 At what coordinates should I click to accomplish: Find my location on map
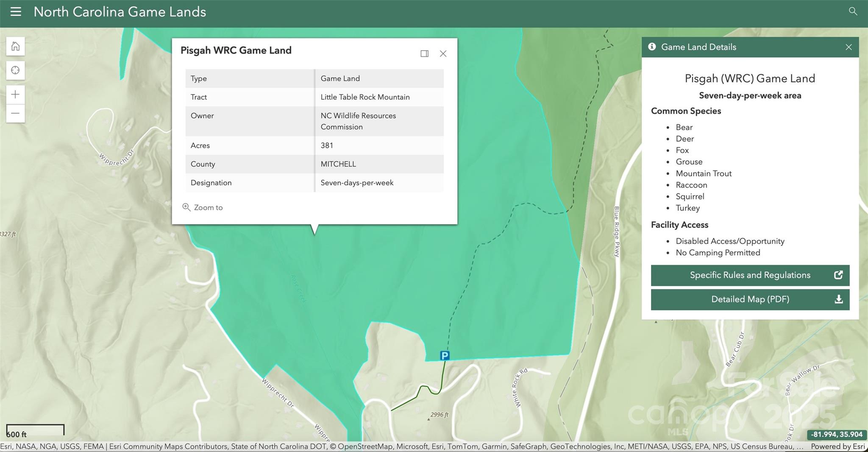click(16, 70)
